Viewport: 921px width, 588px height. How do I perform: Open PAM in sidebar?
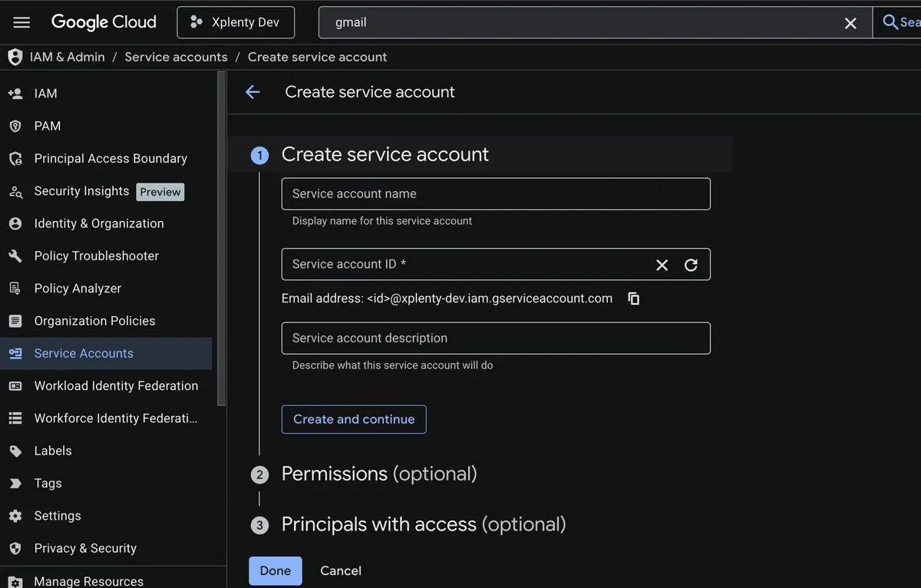point(48,126)
